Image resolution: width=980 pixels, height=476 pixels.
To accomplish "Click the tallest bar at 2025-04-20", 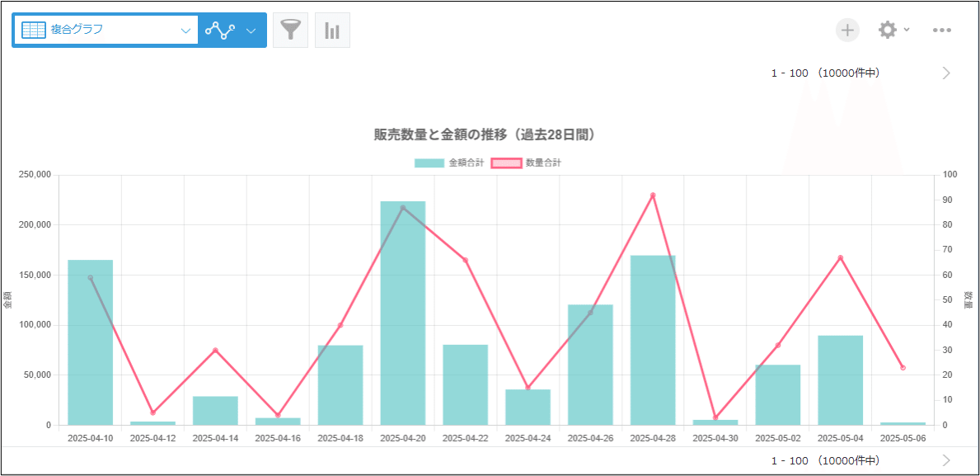I will pos(403,313).
